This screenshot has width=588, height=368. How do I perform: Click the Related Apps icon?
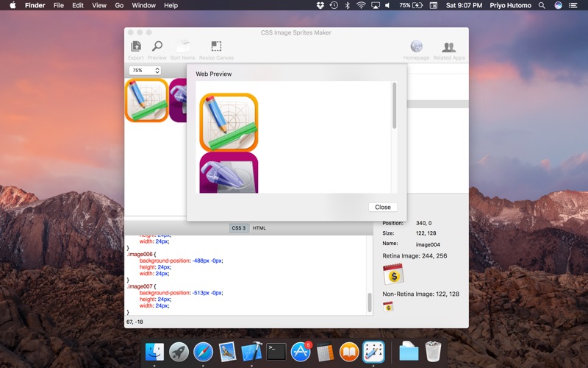448,49
